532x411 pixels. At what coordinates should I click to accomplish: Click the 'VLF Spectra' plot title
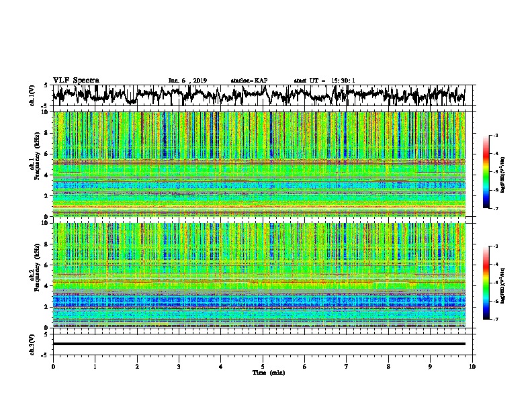[76, 81]
